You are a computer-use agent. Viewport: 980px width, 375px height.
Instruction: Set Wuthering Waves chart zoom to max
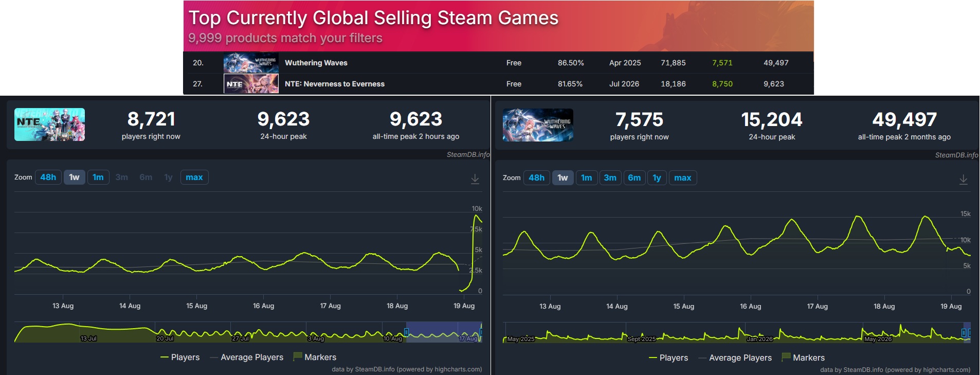683,178
